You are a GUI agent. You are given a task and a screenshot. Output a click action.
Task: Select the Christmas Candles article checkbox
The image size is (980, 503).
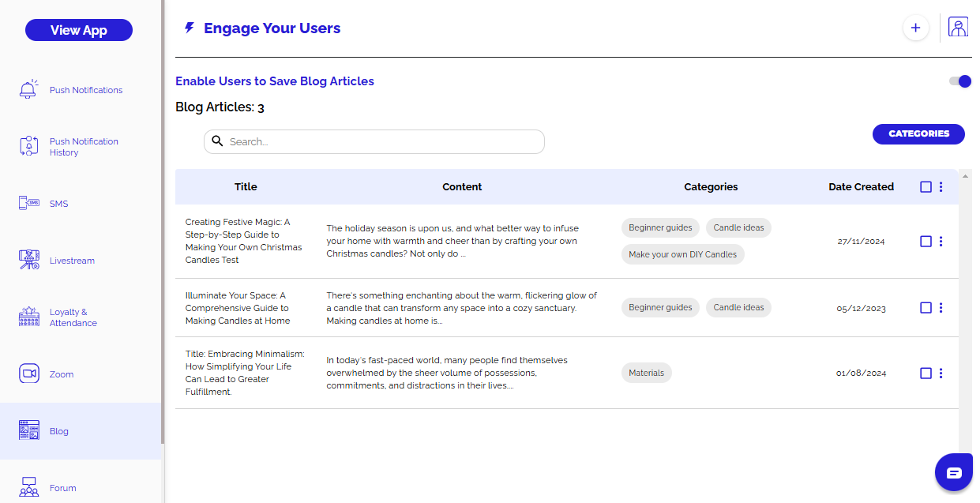tap(926, 242)
